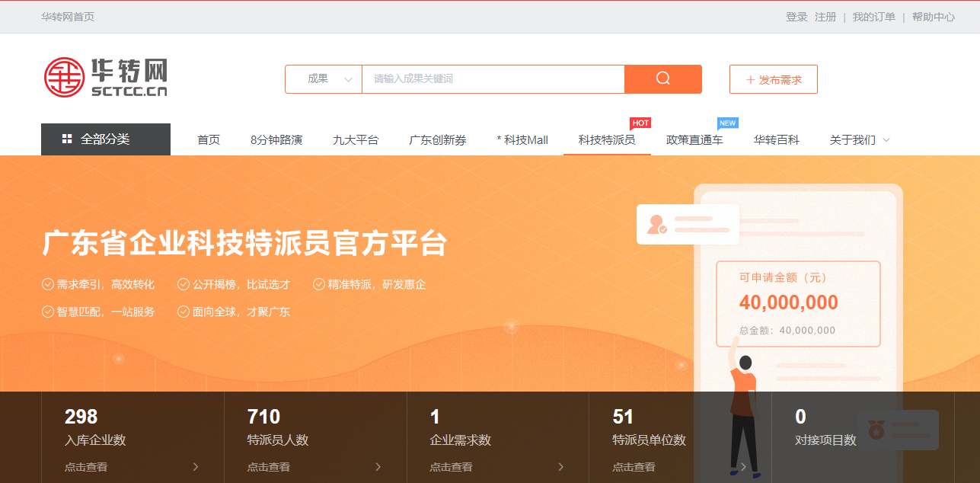This screenshot has height=483, width=980.
Task: Open the 华转百科 nav tab
Action: coord(777,140)
